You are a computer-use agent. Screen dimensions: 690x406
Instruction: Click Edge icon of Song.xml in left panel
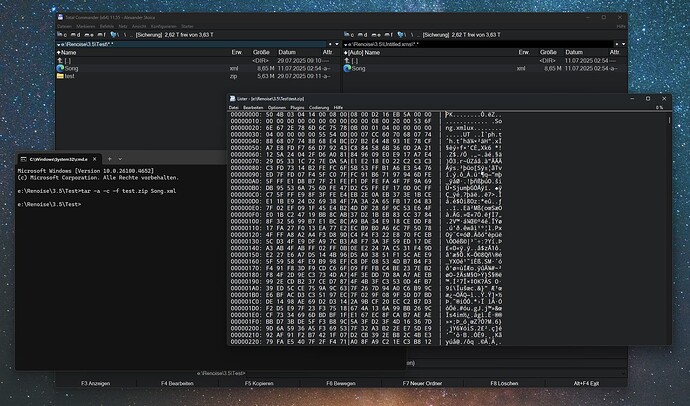pyautogui.click(x=60, y=68)
